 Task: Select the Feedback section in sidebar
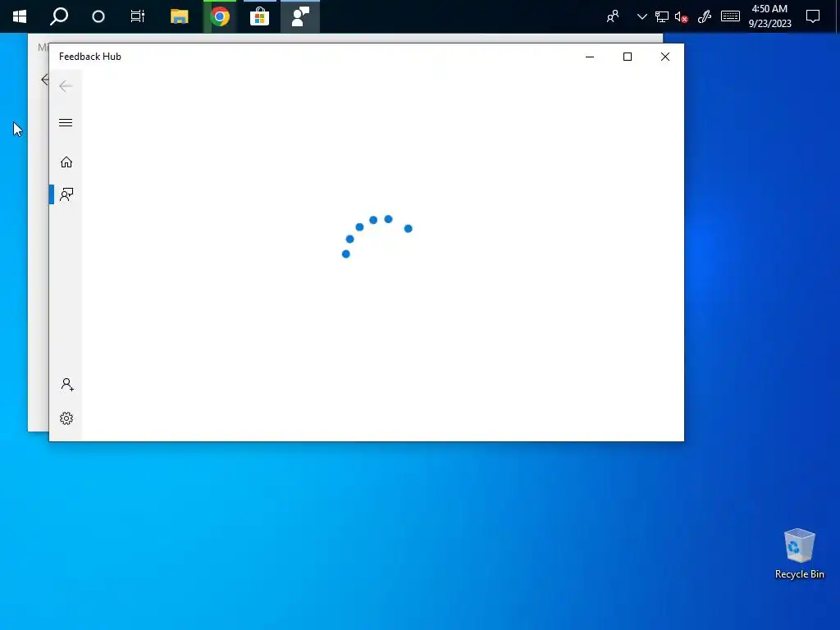66,194
